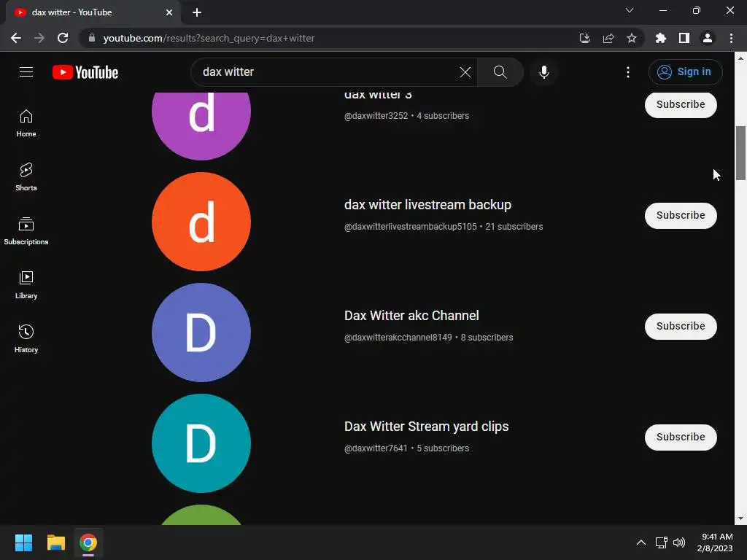Subscribe to Dax Witter akc Channel
This screenshot has height=560, width=747.
click(681, 326)
